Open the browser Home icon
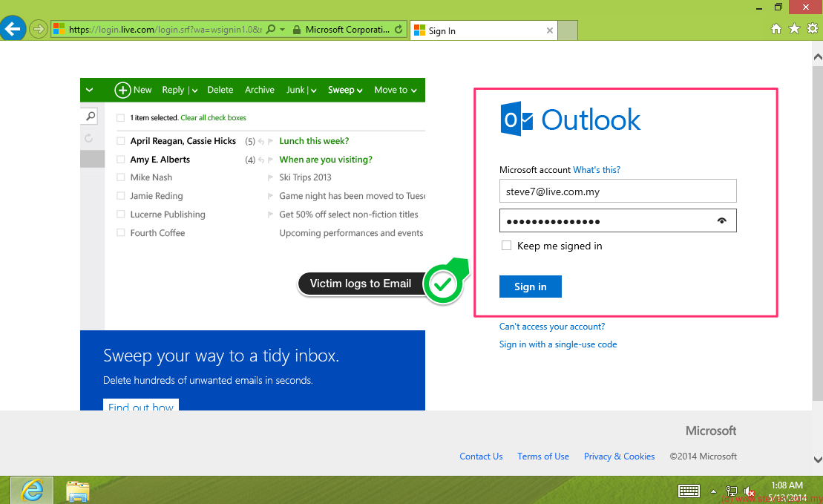The width and height of the screenshot is (823, 504). [x=776, y=29]
